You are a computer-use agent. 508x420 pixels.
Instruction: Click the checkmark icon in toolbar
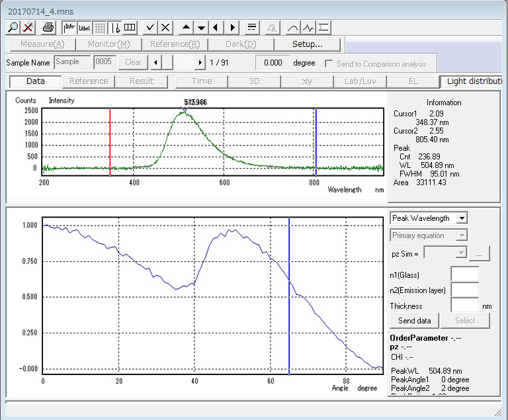150,27
